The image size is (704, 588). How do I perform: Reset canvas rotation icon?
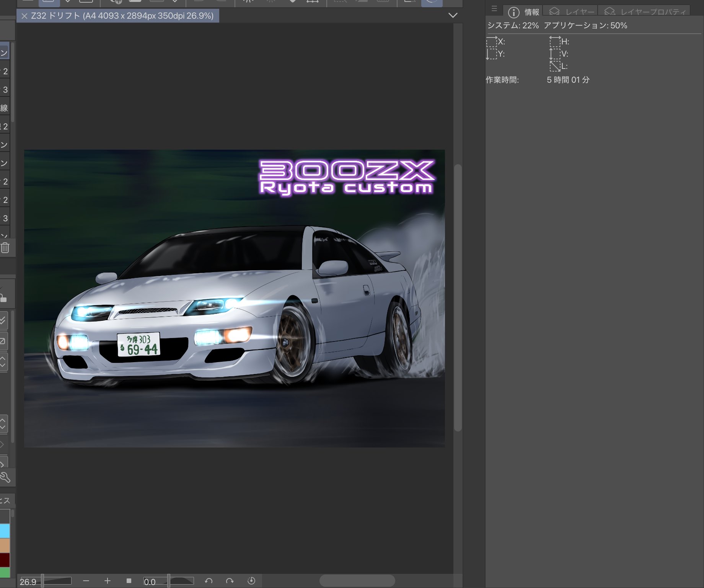251,581
